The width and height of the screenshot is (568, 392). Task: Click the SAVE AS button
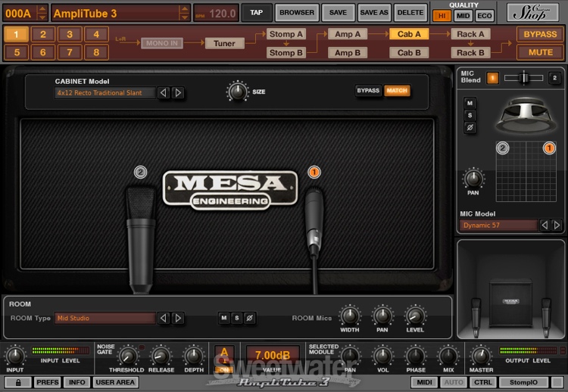(x=373, y=13)
